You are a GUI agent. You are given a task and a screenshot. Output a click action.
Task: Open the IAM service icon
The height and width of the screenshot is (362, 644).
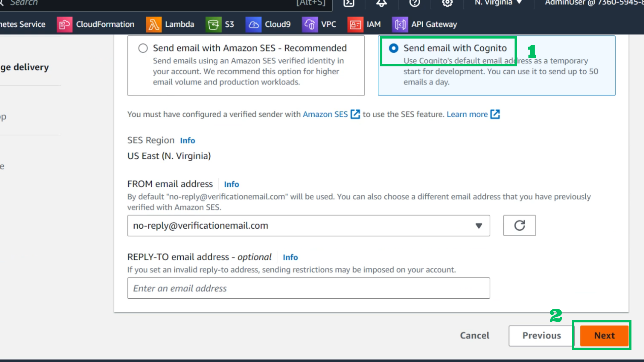(x=355, y=24)
